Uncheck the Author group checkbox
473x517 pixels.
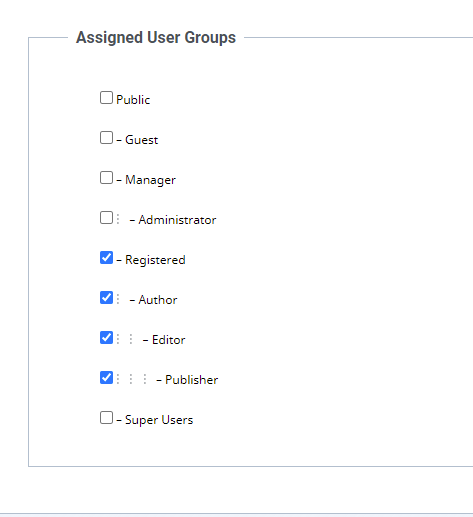pos(106,297)
